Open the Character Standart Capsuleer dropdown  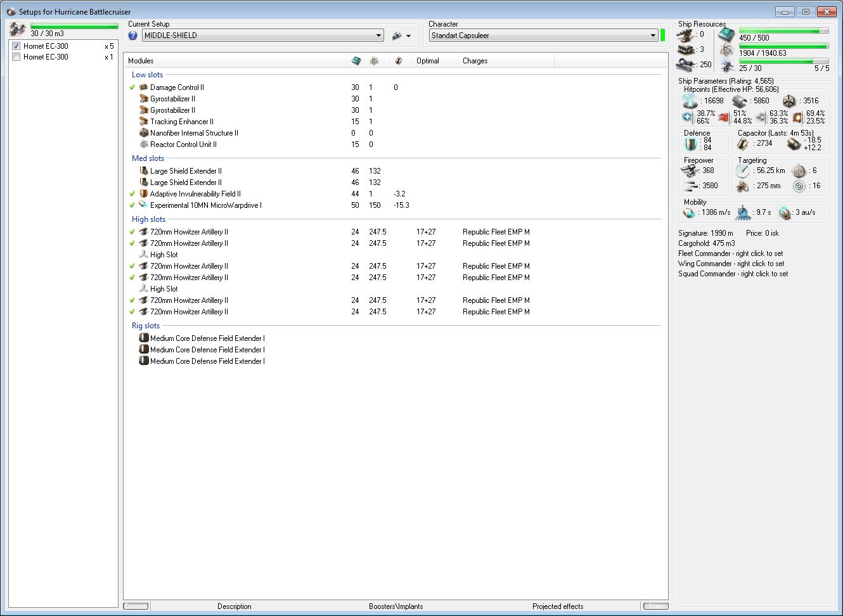652,35
